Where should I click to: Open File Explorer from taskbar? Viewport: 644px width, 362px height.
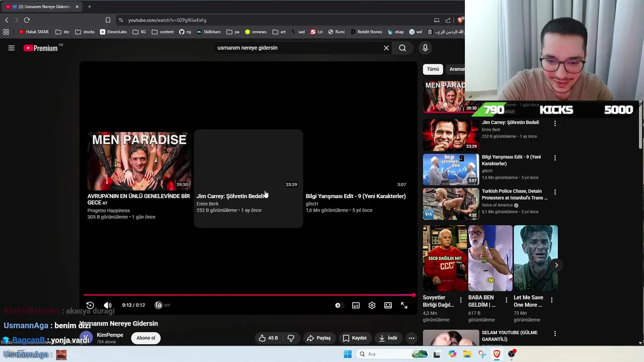coord(467,354)
